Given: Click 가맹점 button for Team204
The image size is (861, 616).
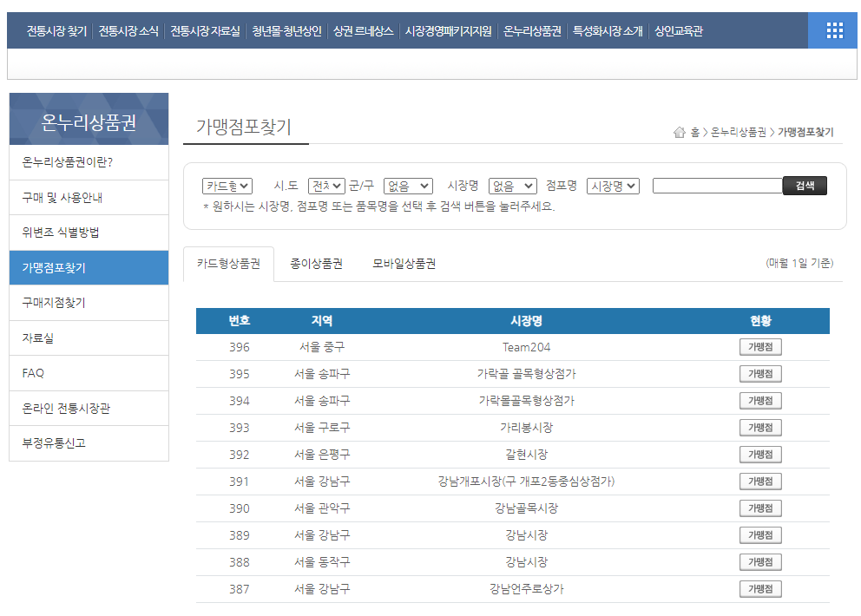Looking at the screenshot, I should click(760, 347).
